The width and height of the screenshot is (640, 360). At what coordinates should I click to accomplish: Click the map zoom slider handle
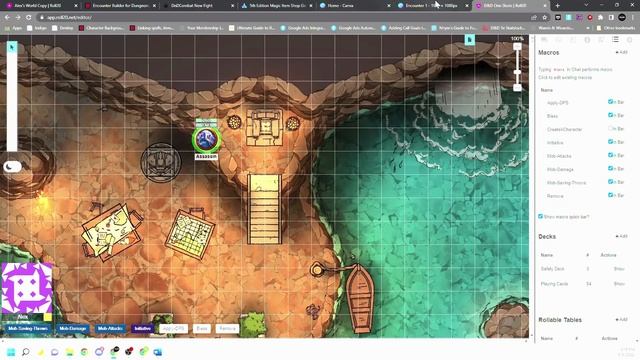517,72
